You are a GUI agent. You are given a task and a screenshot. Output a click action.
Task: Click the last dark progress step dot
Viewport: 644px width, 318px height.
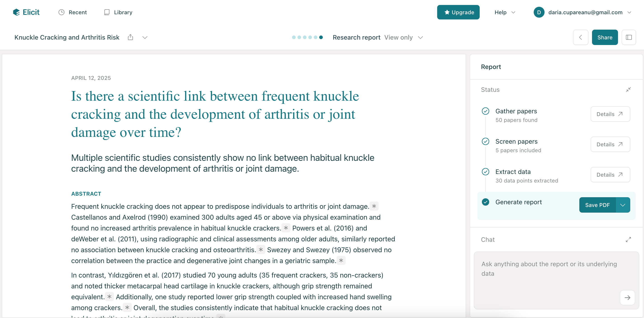point(321,37)
